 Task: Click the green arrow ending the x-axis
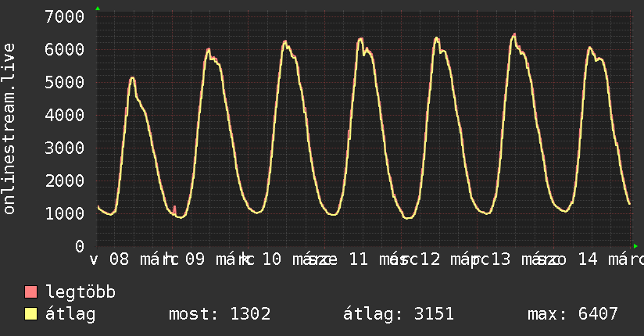click(x=635, y=247)
